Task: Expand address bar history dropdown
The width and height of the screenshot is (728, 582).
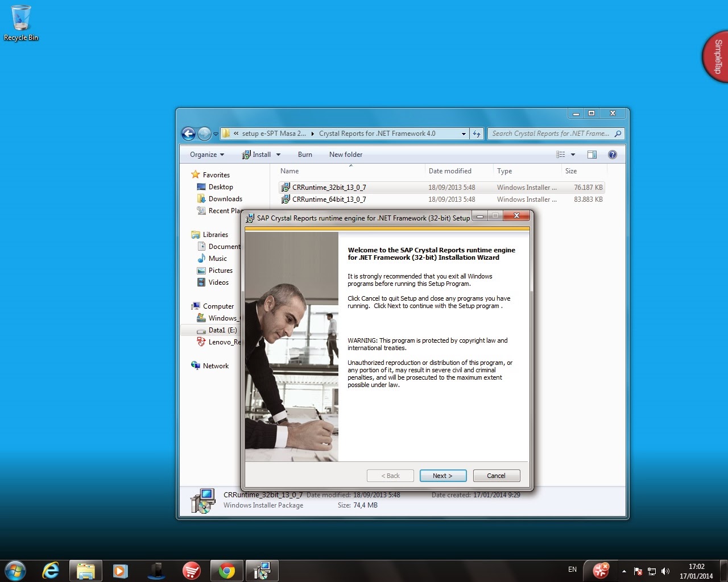Action: (x=464, y=134)
